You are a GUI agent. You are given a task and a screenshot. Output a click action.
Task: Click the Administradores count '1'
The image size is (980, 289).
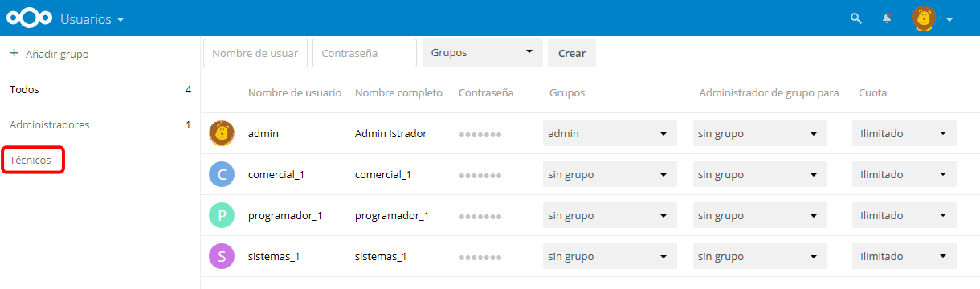[188, 125]
